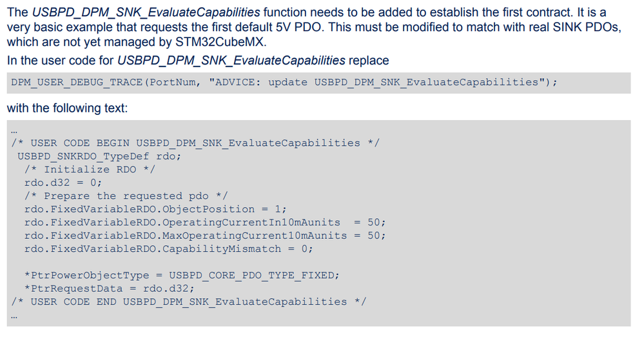Click the MaxOperatingCurrent10mAunits code line

coord(205,236)
